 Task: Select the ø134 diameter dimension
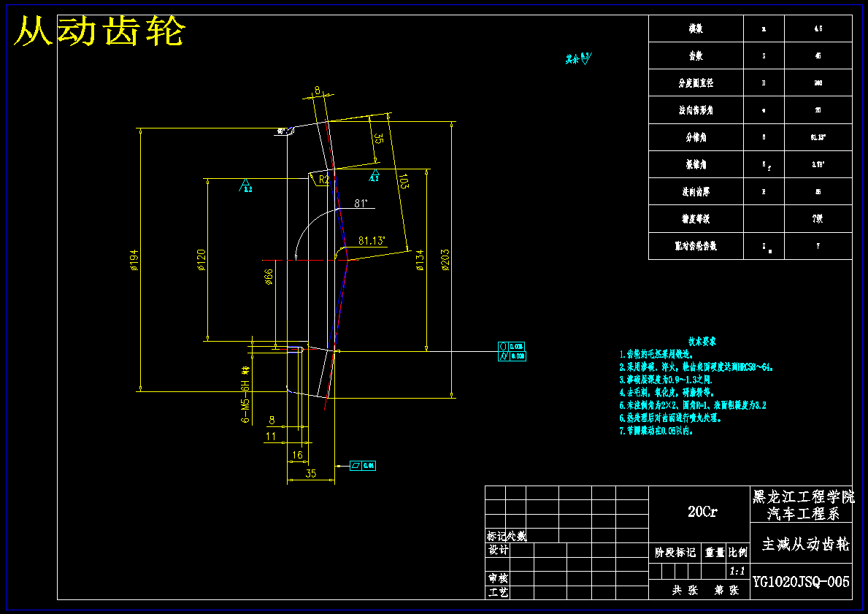pyautogui.click(x=420, y=260)
